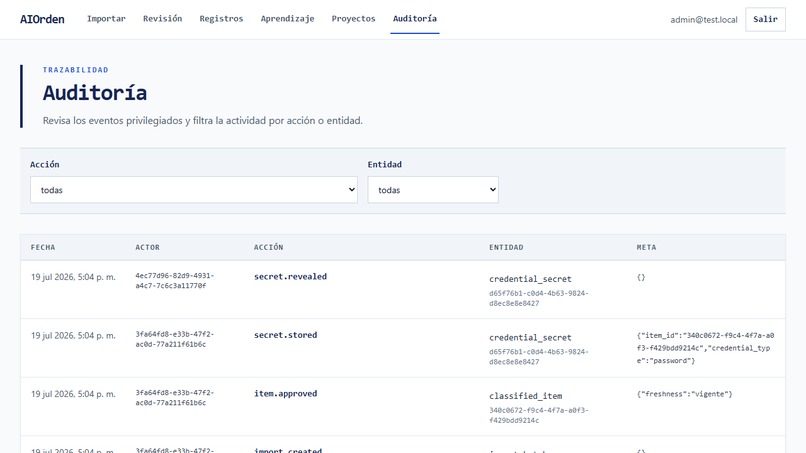Viewport: 806px width, 453px height.
Task: Click the date of item.approved row
Action: pyautogui.click(x=73, y=394)
